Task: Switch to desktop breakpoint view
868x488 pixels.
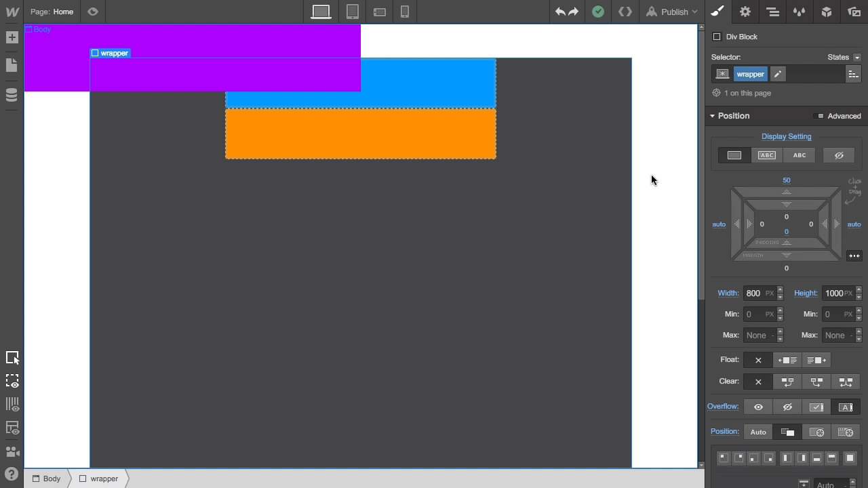Action: pyautogui.click(x=321, y=12)
